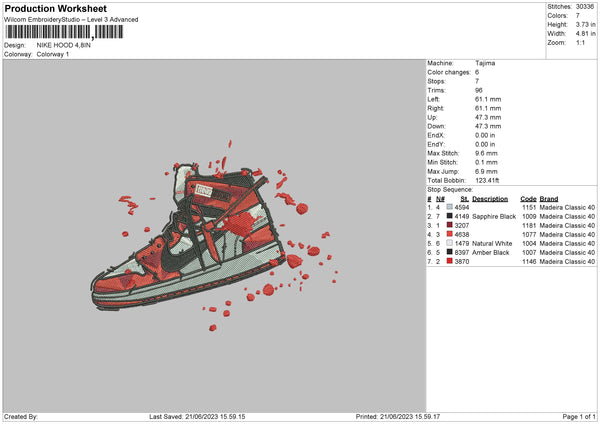Click the Natural White 1479 color swatch
This screenshot has width=600, height=424.
tap(450, 243)
